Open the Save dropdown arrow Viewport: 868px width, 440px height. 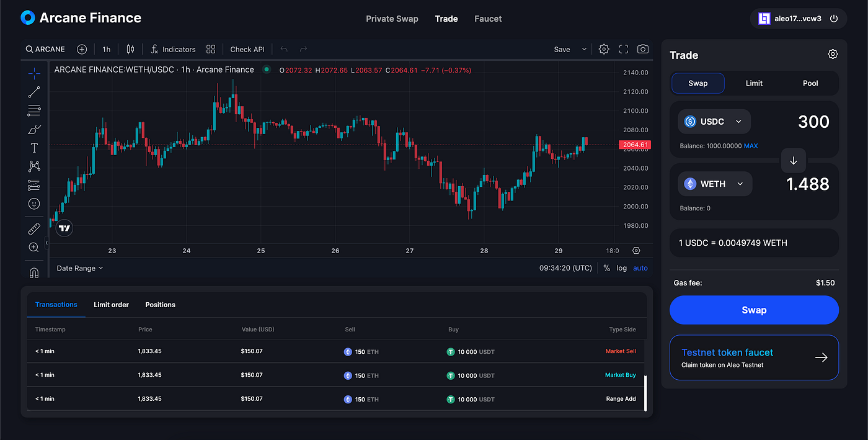tap(584, 49)
